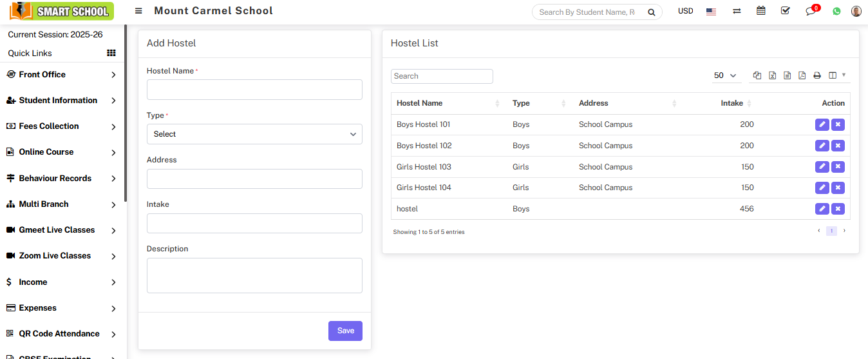Sort table by Address column
This screenshot has height=359, width=868.
click(627, 103)
